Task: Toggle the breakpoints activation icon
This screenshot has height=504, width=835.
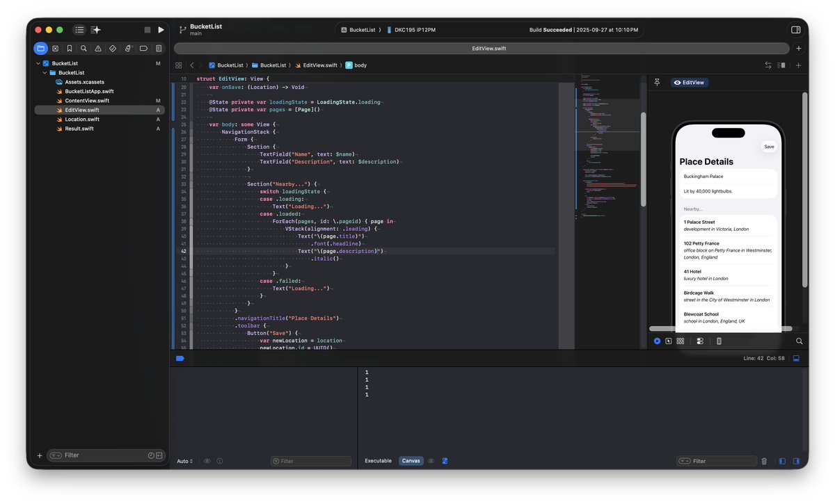Action: pos(180,358)
